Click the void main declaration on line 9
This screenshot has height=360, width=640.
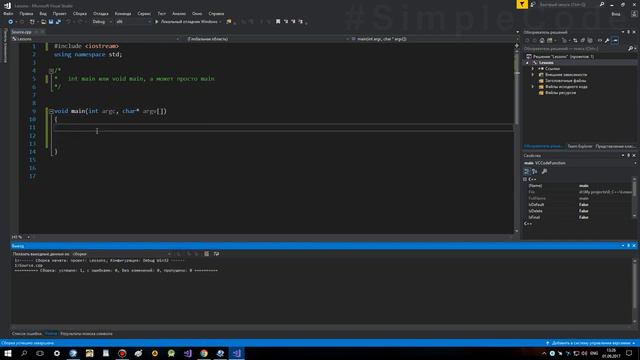click(110, 111)
